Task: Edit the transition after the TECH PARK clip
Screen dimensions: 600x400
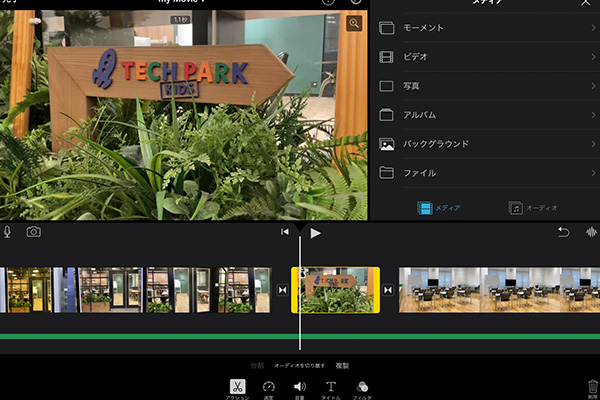Action: pos(388,290)
